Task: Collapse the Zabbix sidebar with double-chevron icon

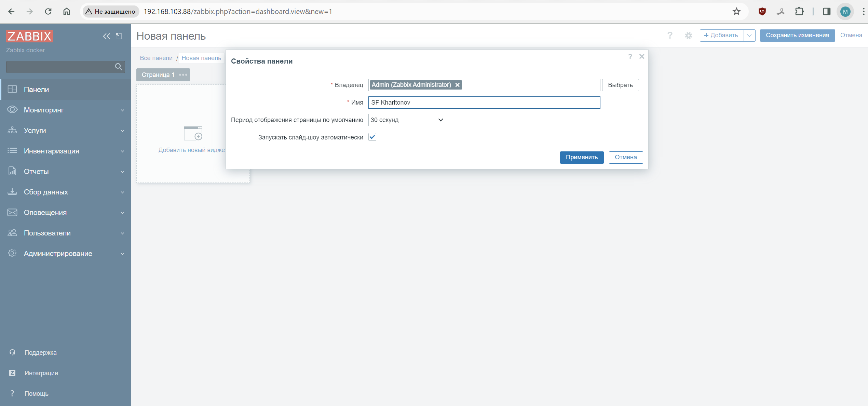Action: click(x=106, y=36)
